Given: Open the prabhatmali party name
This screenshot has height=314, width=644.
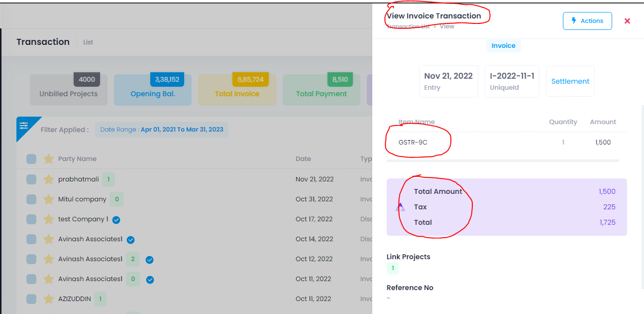Looking at the screenshot, I should pyautogui.click(x=79, y=179).
